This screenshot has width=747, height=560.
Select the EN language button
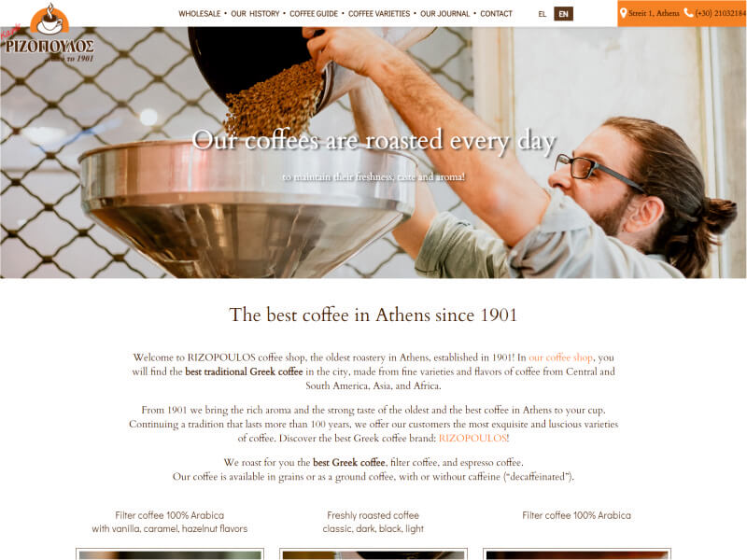coord(563,14)
